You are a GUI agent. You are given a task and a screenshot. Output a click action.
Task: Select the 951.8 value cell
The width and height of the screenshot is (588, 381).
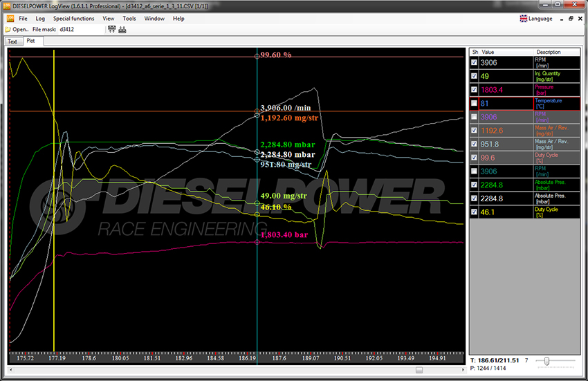[506, 144]
